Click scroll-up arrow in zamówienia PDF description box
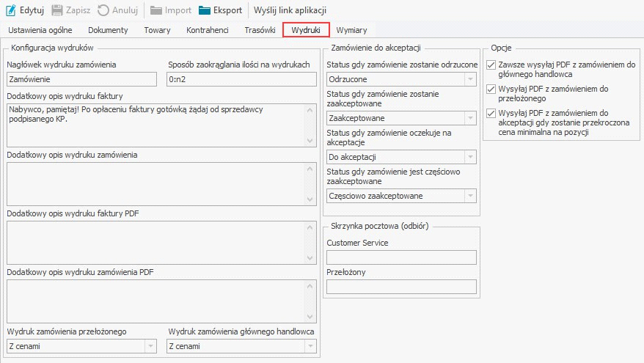 (x=310, y=286)
